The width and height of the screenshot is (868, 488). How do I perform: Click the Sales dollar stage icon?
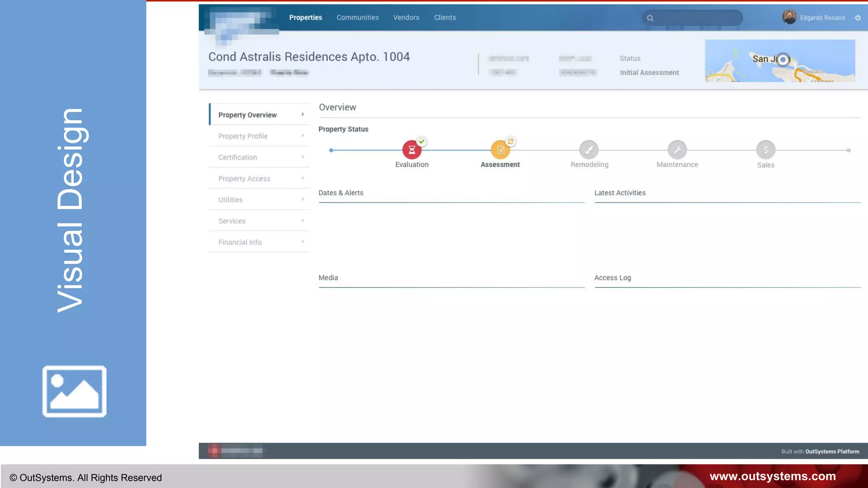tap(765, 150)
